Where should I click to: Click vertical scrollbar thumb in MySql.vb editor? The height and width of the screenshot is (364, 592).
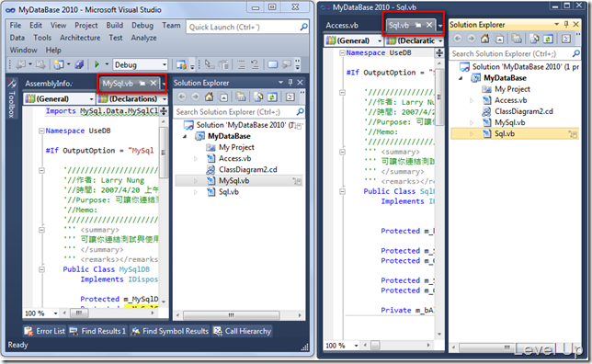[163, 153]
